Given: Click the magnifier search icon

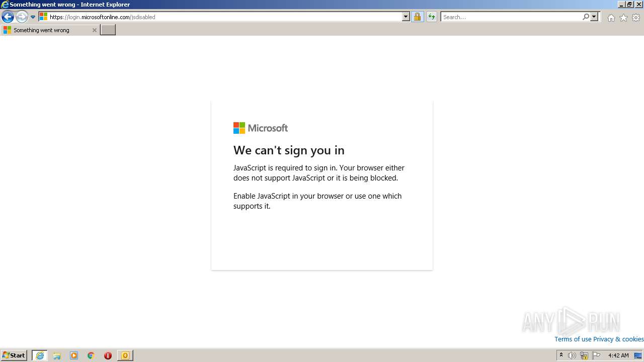Looking at the screenshot, I should tap(586, 17).
